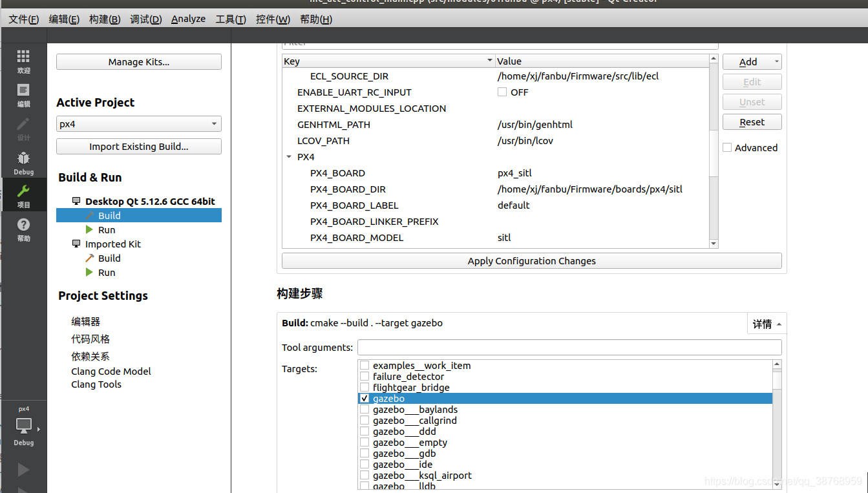
Task: Open 代码风格 project settings
Action: [x=90, y=339]
